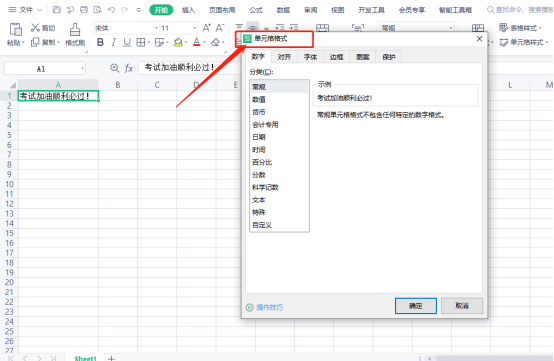This screenshot has width=554, height=361.
Task: Click the cell-fill style icon after Borders
Action: (x=159, y=42)
